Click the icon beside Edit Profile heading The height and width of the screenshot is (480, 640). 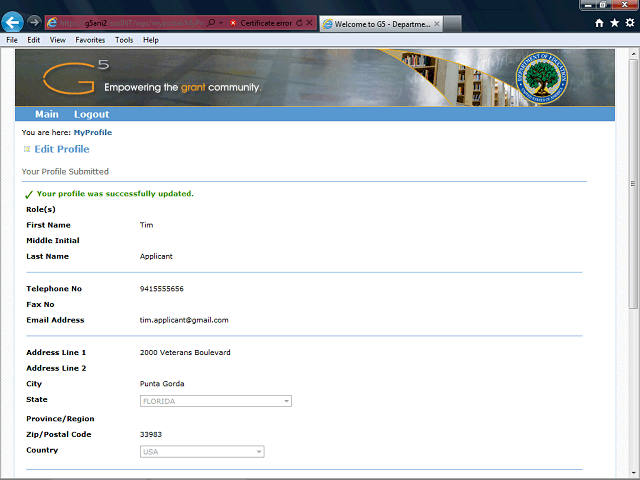tap(27, 149)
